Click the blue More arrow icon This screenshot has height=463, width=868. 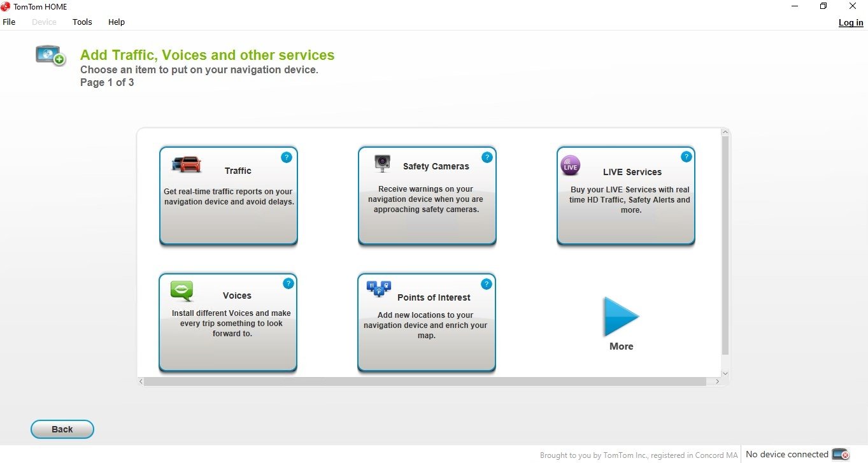point(621,317)
